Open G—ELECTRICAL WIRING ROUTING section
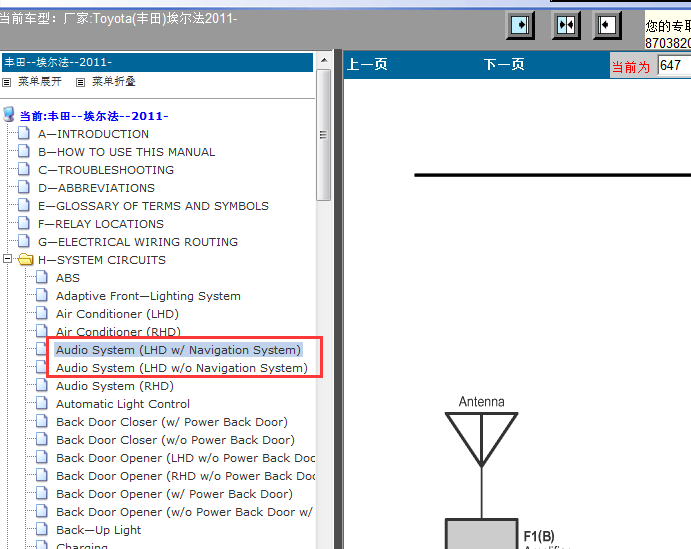 pos(138,242)
